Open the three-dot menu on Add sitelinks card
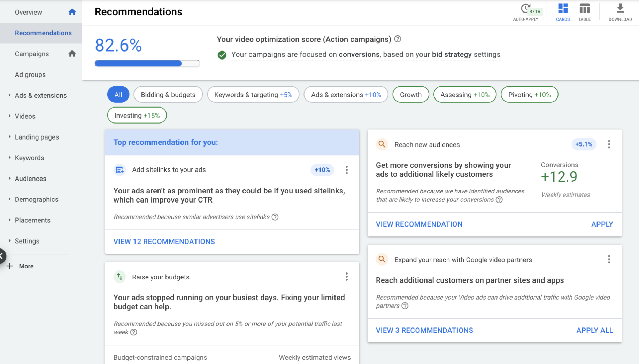Screen dimensions: 639x364 (x=347, y=170)
